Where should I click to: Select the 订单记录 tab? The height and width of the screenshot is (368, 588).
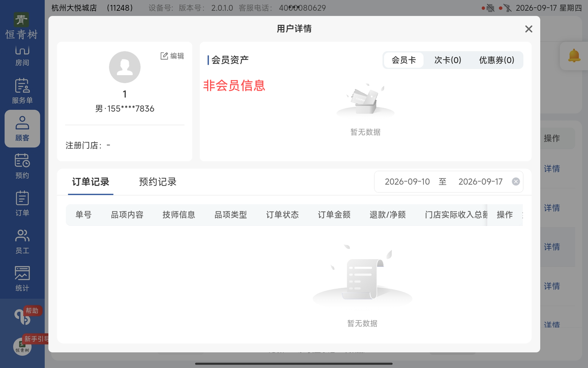(x=91, y=182)
